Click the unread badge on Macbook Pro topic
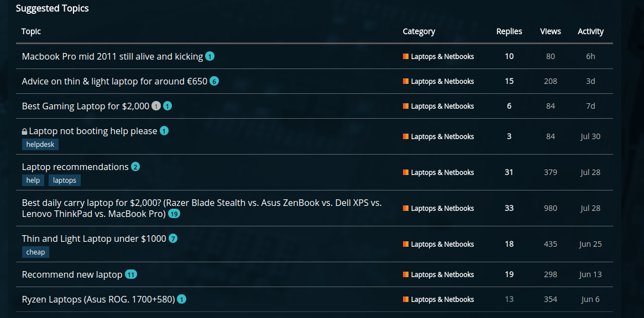Image resolution: width=644 pixels, height=318 pixels. point(210,56)
